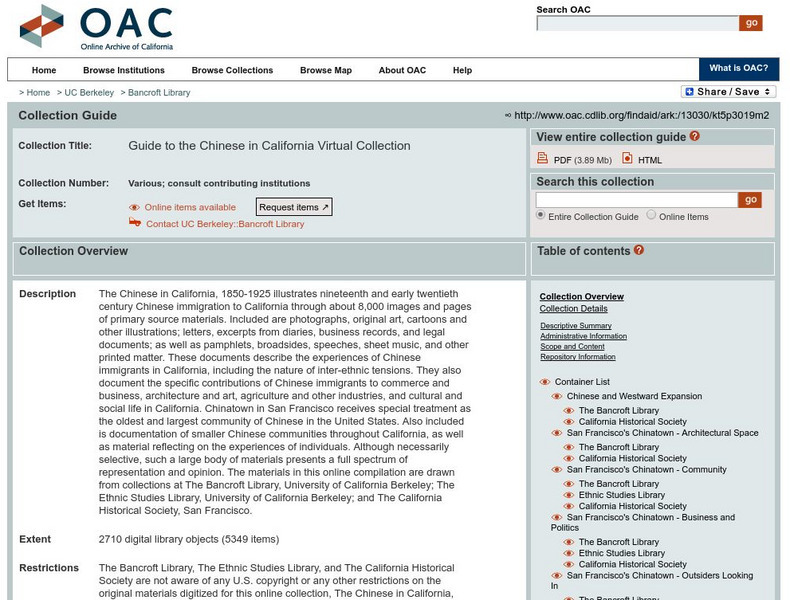Click eye icon beside Chinatown - Business and Politics

pyautogui.click(x=557, y=517)
